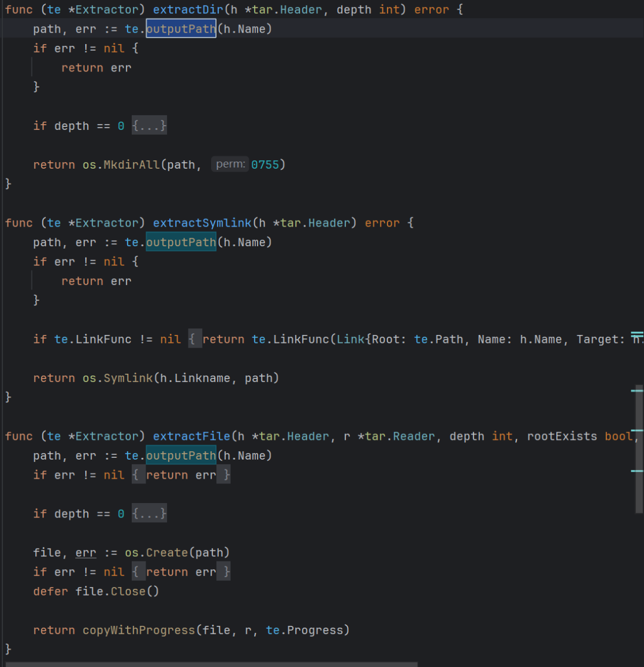This screenshot has width=644, height=667.
Task: Click Symlink in the os.Symlink call
Action: tap(128, 378)
